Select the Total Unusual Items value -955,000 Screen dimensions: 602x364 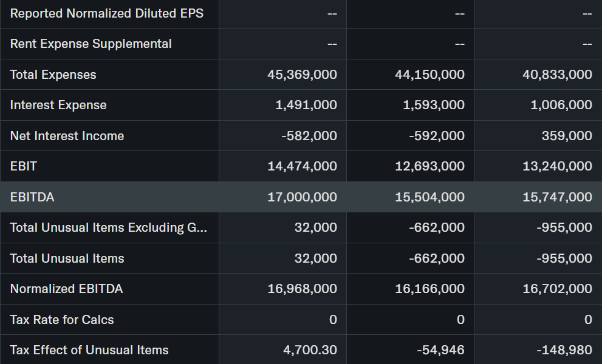click(564, 258)
